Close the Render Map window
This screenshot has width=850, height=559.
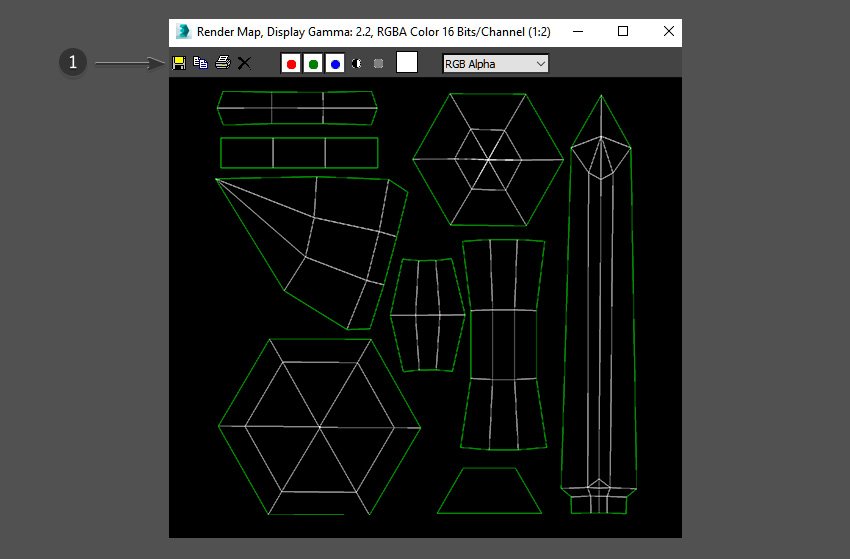click(x=669, y=32)
